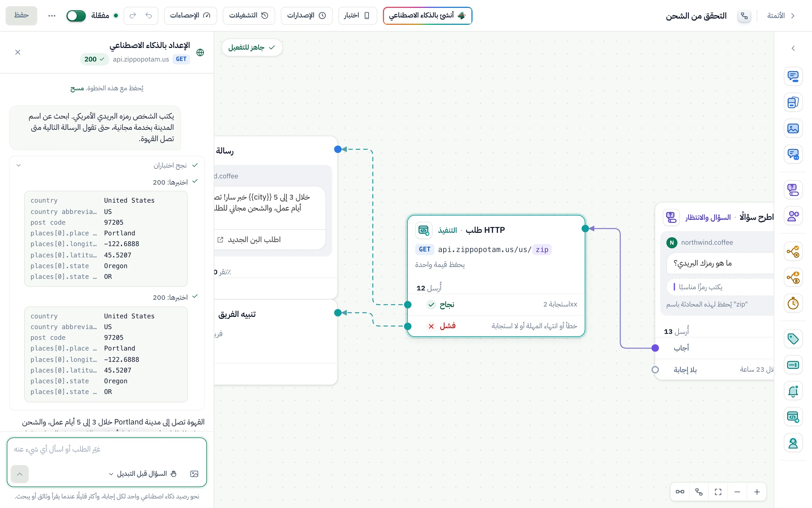Viewport: 812px width, 508px height.
Task: Add the AI bot message step
Action: 793,154
